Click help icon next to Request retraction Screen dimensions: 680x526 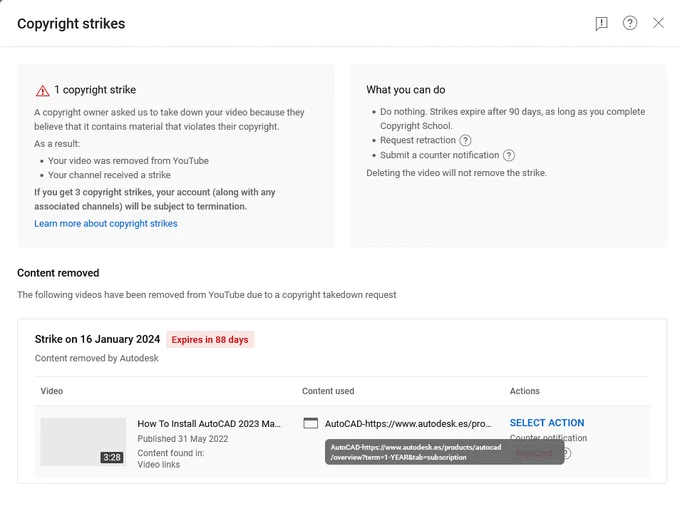(x=465, y=140)
